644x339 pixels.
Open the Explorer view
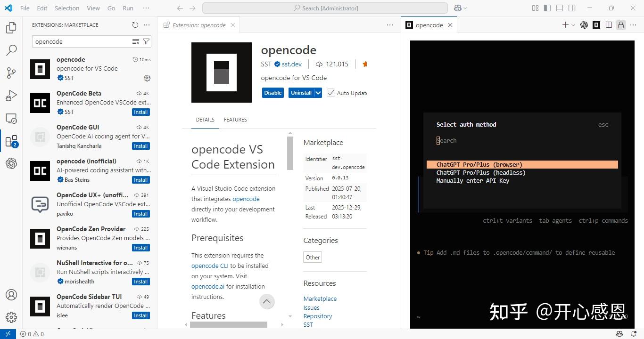point(11,28)
